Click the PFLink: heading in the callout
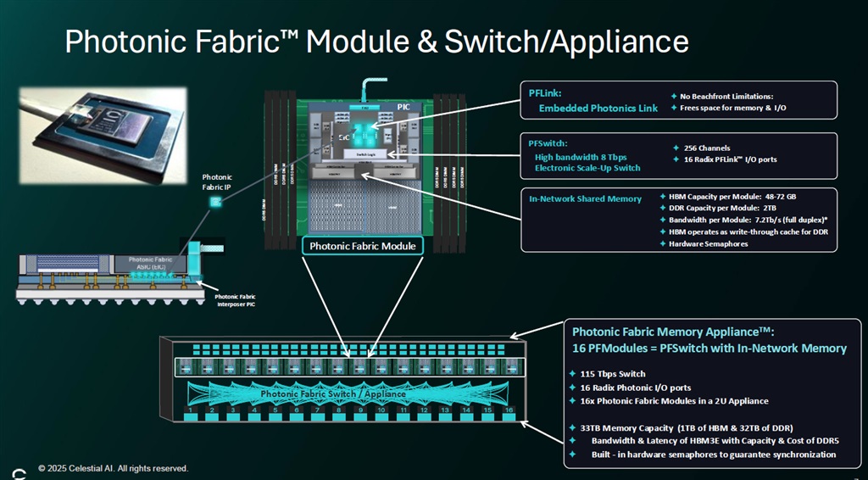 pos(545,95)
